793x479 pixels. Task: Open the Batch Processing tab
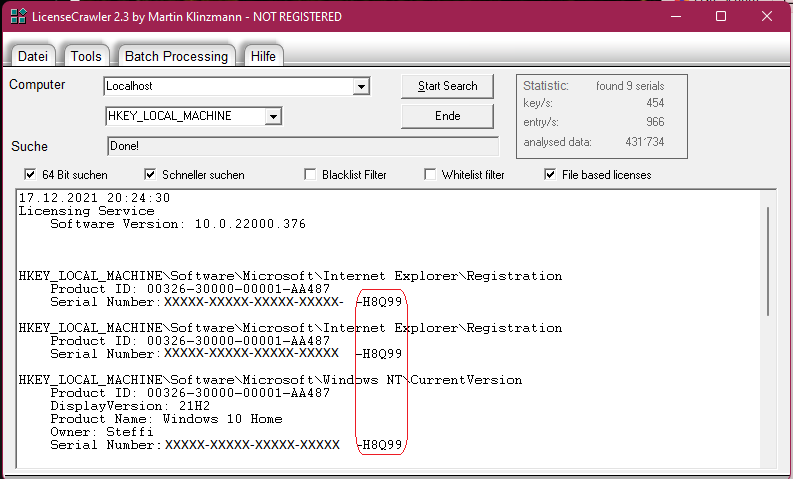point(176,56)
